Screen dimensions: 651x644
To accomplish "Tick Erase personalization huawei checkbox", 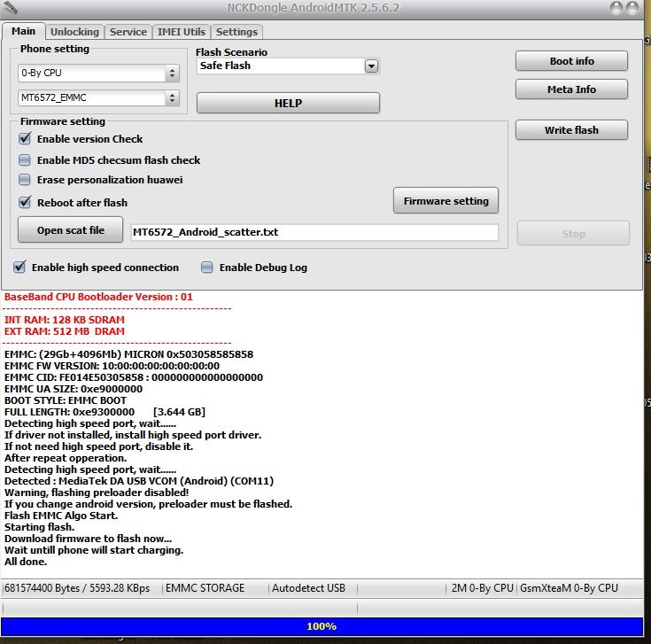I will 25,180.
